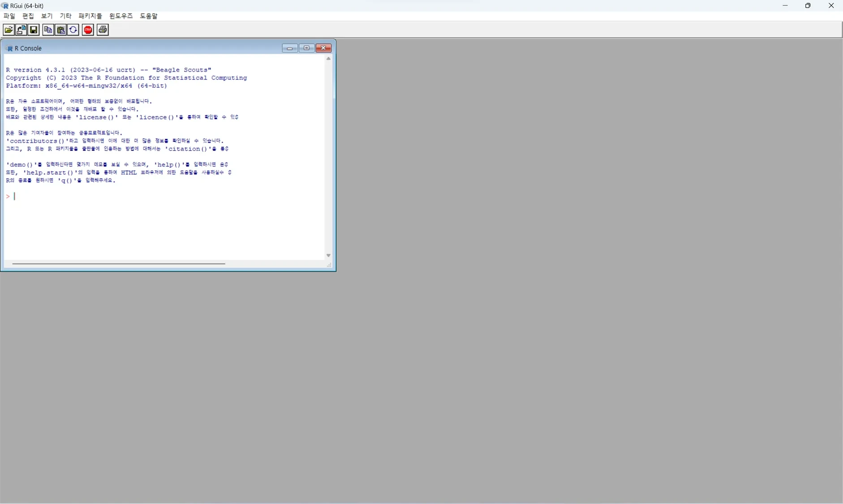Click the console scroll-up arrow
843x504 pixels.
point(328,59)
